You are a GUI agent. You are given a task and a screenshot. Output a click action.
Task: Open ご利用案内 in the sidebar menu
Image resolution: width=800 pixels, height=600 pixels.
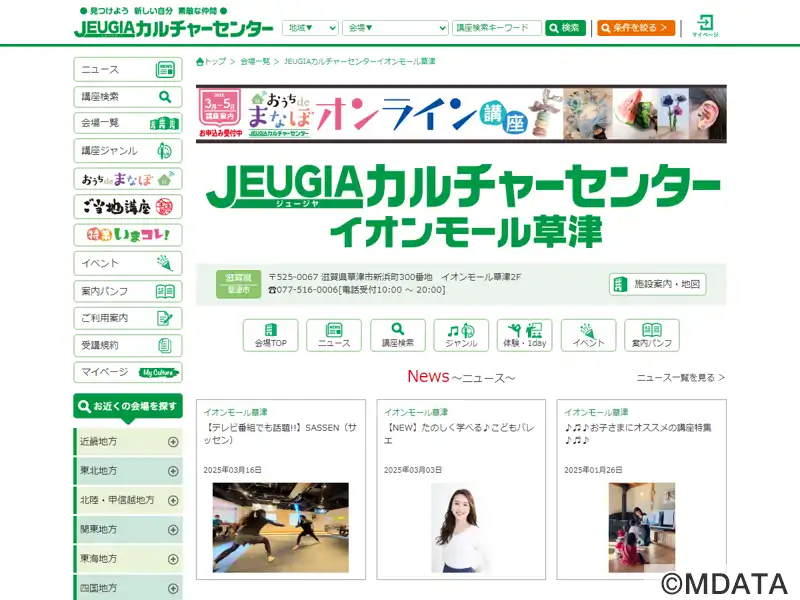coord(128,318)
